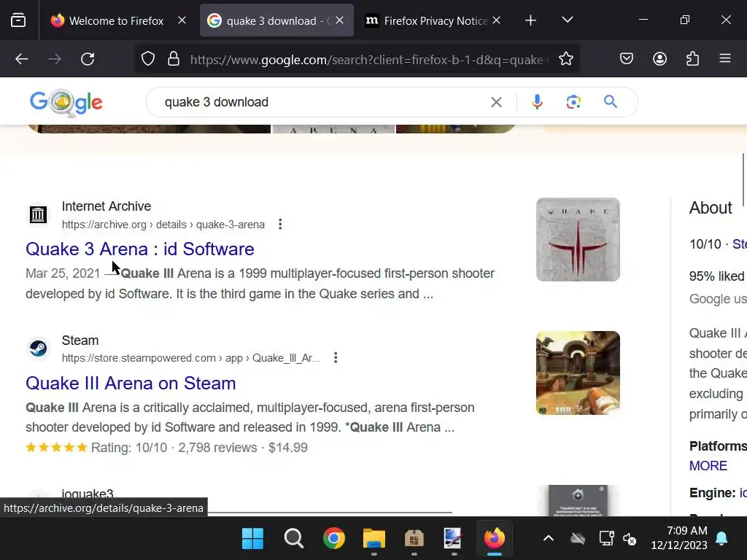747x560 pixels.
Task: Click the network tray icon
Action: point(606,539)
